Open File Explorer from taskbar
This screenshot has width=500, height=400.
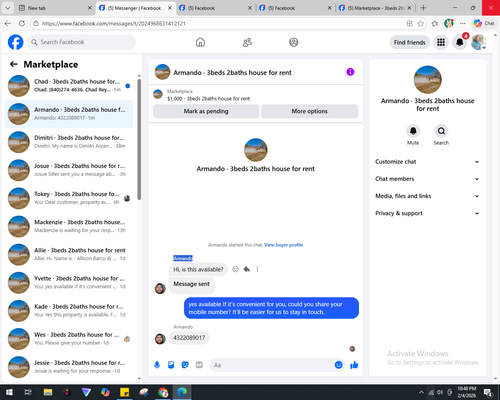(48, 392)
